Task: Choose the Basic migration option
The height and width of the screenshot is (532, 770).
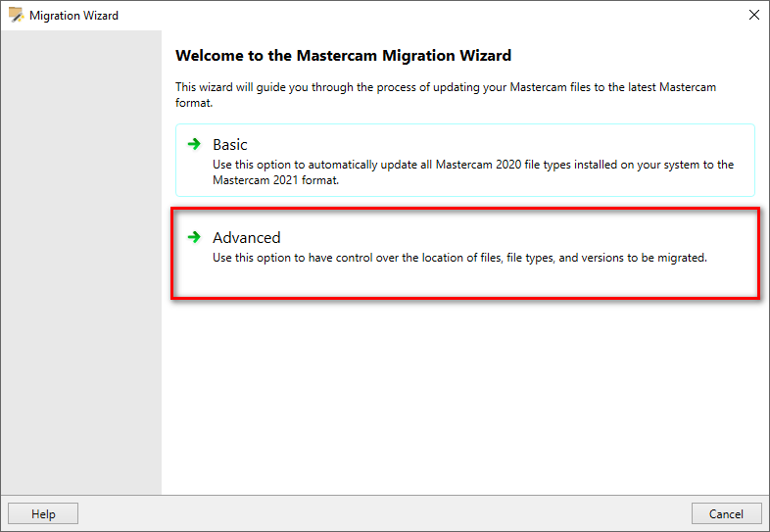Action: tap(465, 160)
